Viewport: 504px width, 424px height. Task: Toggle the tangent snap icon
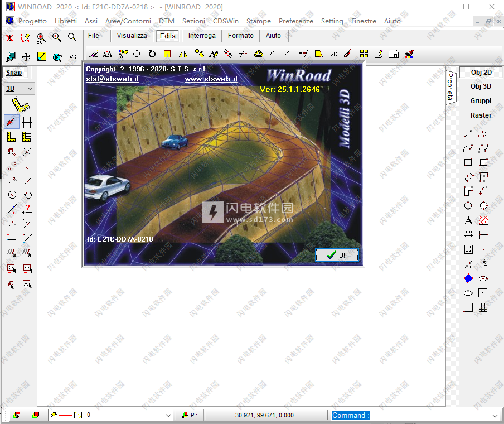28,195
